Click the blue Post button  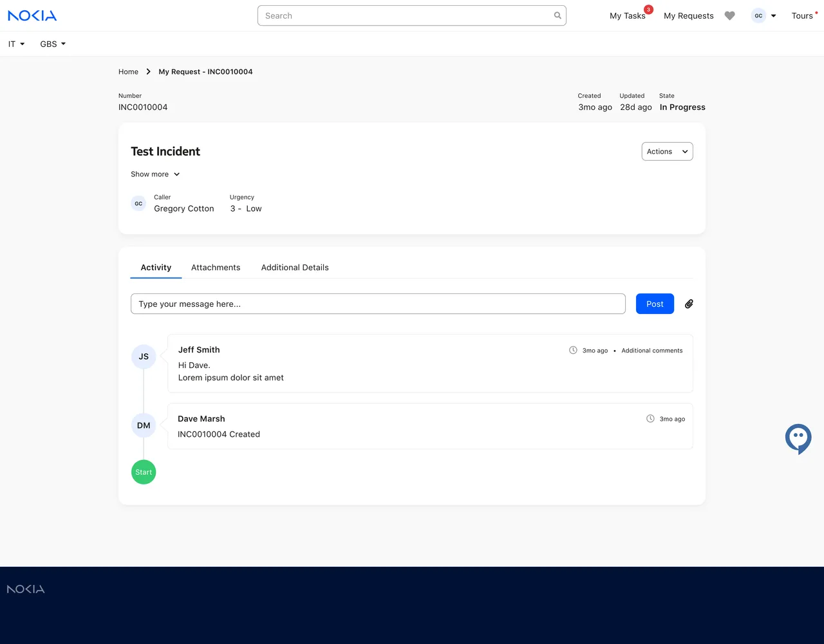[655, 303]
